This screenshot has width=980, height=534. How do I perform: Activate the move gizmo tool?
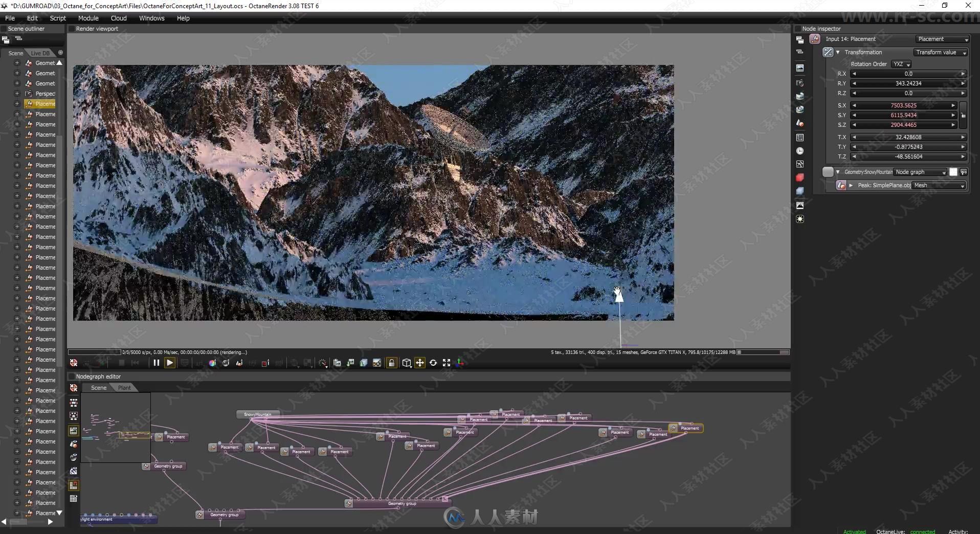pyautogui.click(x=420, y=363)
